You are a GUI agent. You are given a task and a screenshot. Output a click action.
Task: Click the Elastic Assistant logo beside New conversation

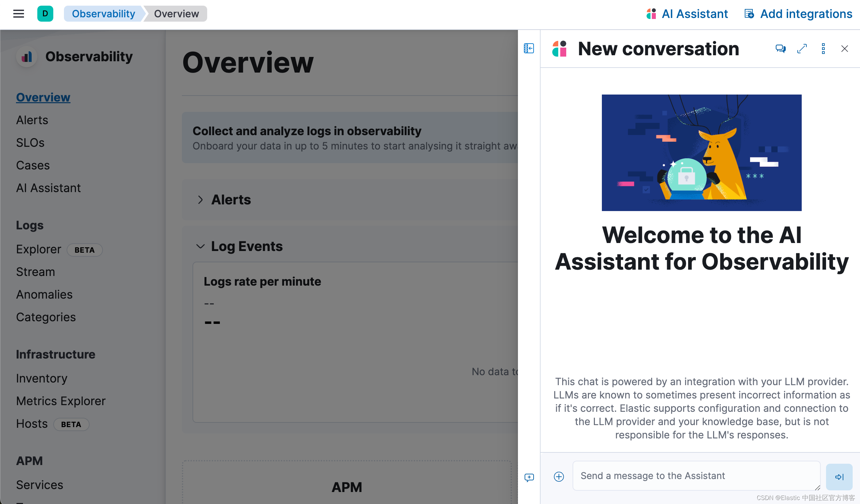click(559, 49)
